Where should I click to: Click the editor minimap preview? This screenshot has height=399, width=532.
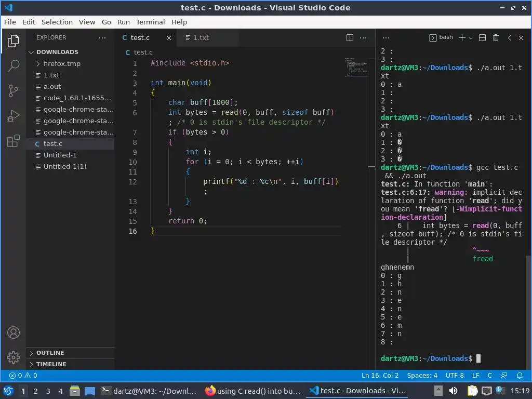point(356,67)
